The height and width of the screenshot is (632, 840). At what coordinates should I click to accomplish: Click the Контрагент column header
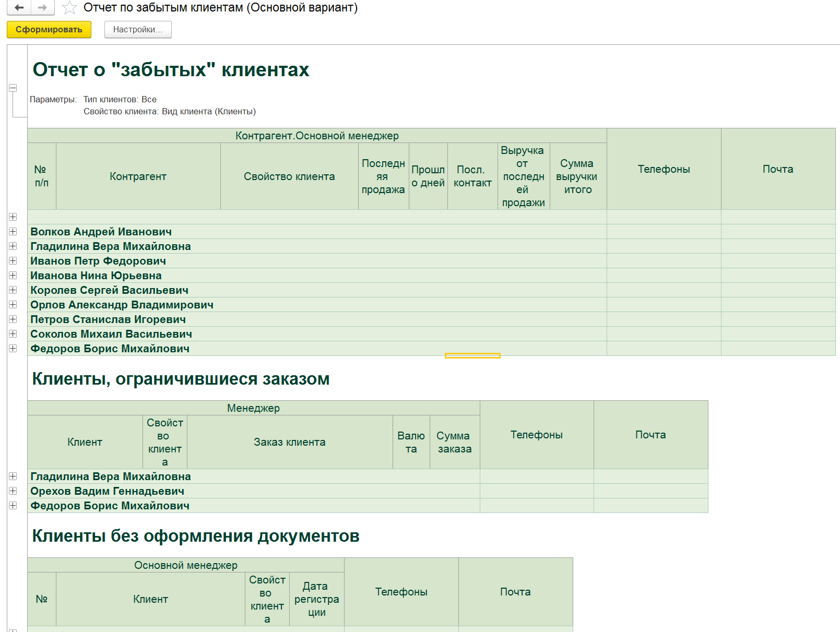[138, 176]
